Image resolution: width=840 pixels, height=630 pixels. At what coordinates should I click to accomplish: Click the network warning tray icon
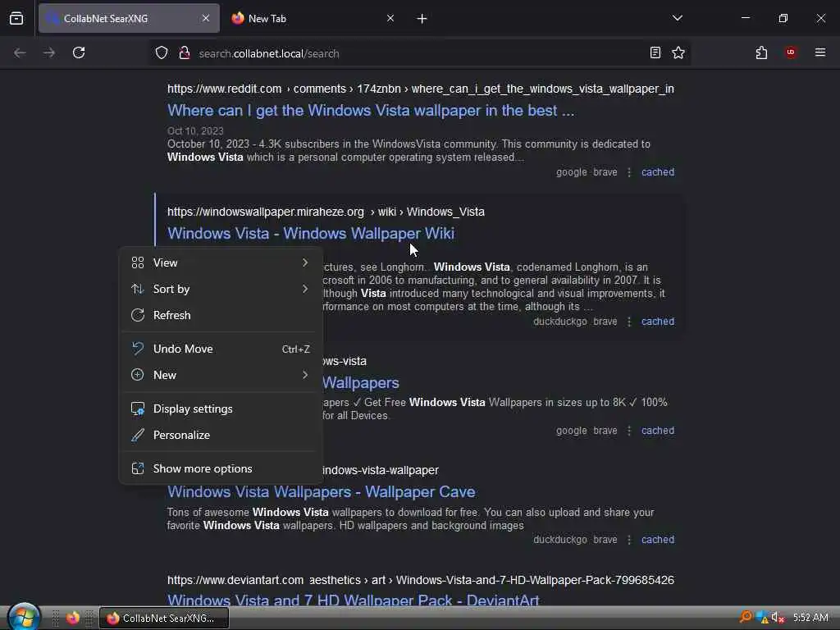(x=762, y=617)
